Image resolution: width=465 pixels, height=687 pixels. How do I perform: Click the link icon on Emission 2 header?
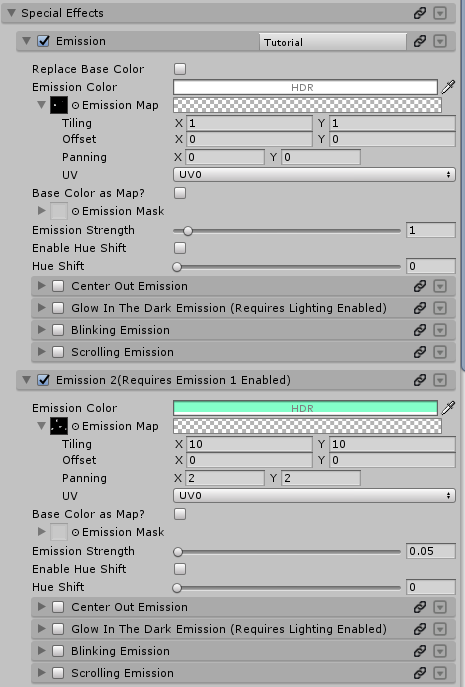(x=419, y=380)
